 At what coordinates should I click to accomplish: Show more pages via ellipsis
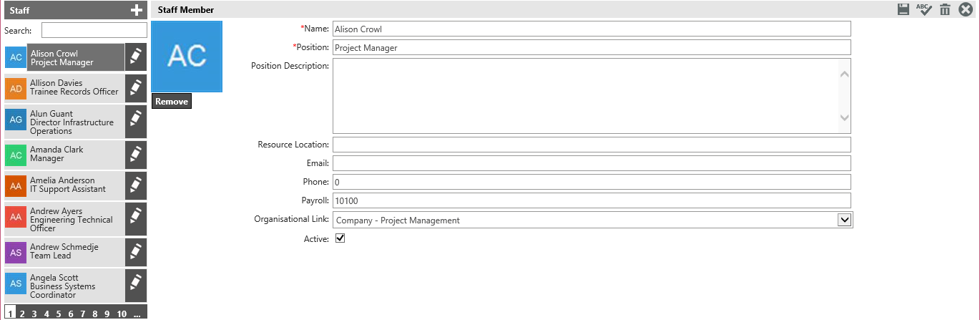pyautogui.click(x=137, y=314)
